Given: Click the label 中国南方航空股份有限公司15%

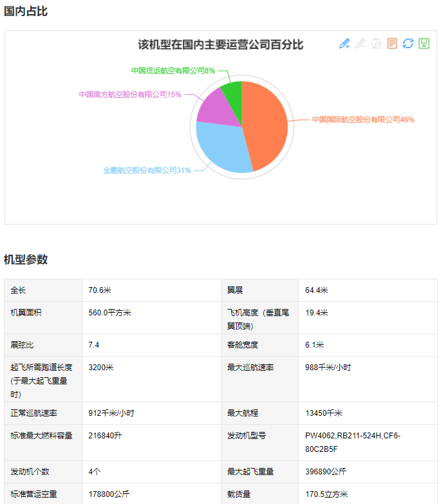Looking at the screenshot, I should tap(130, 95).
